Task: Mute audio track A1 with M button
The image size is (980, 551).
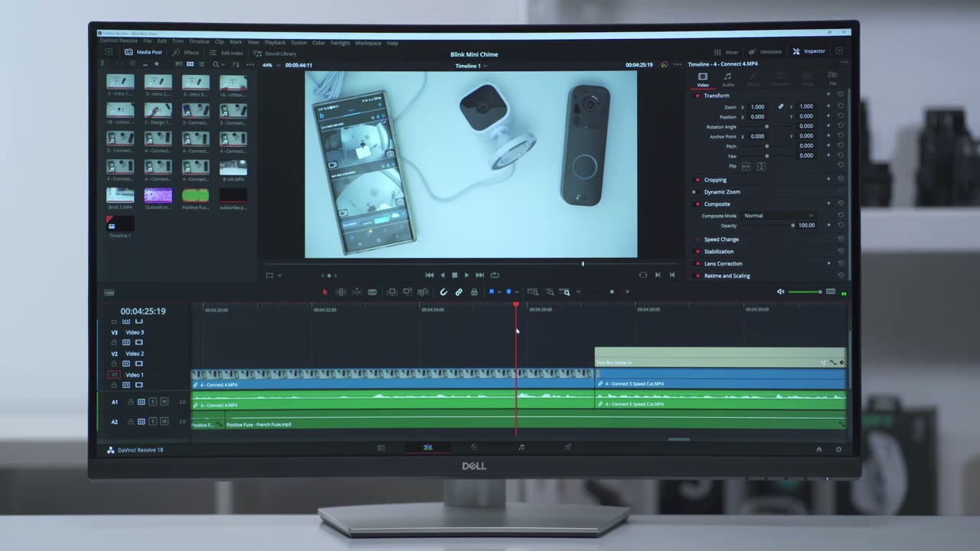Action: pos(164,402)
